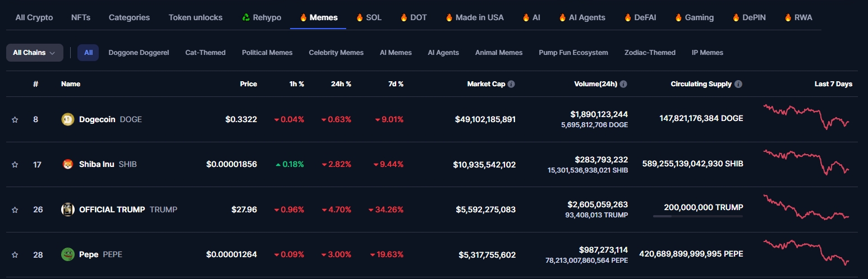Filter by Pump Fun Ecosystem

(x=573, y=53)
